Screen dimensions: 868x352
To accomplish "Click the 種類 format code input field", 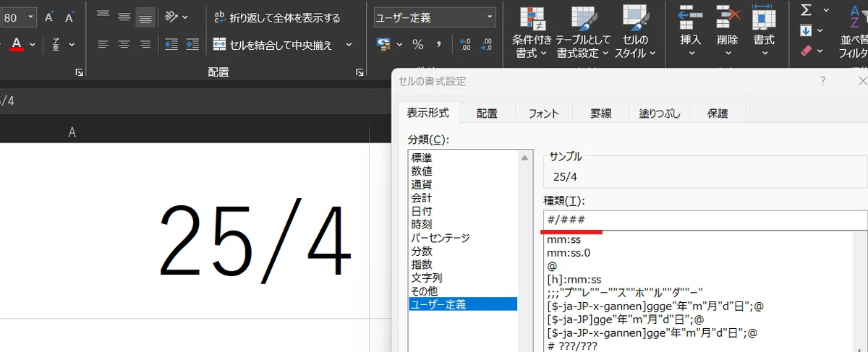I will [x=705, y=220].
